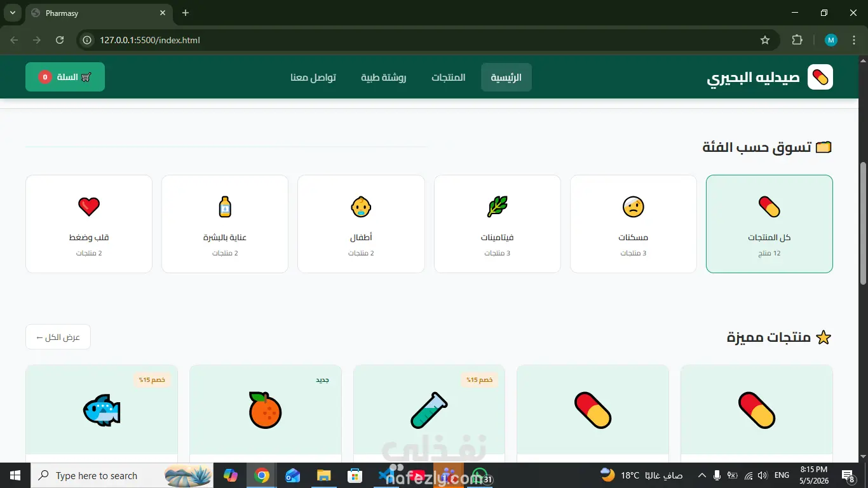Click the أطفال category label
Screen dimensions: 868x488
(361, 238)
